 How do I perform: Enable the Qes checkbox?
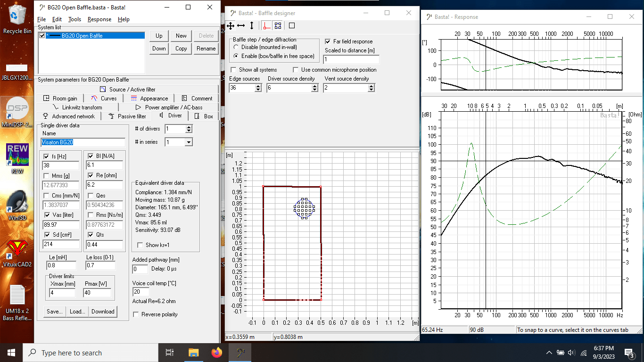(x=91, y=196)
